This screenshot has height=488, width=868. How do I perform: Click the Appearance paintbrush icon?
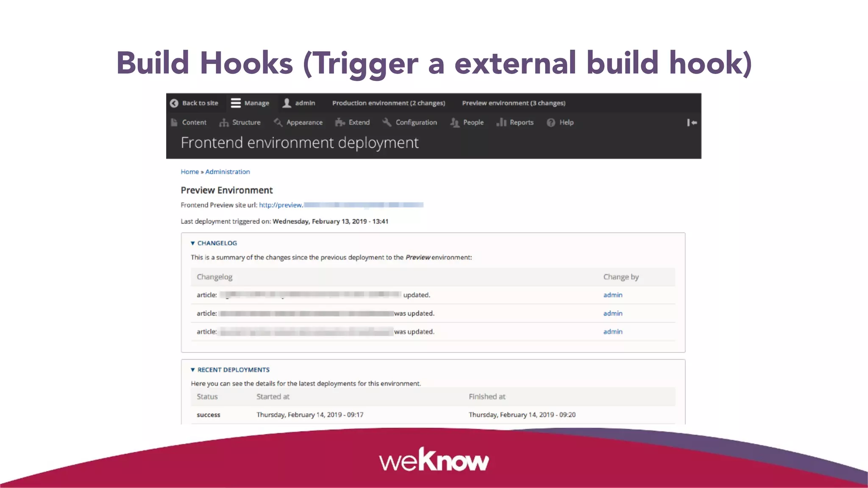278,122
